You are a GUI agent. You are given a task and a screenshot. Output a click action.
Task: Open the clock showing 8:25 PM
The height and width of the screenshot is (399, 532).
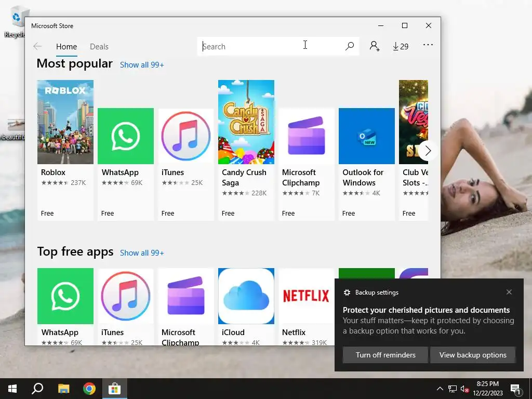click(x=488, y=389)
